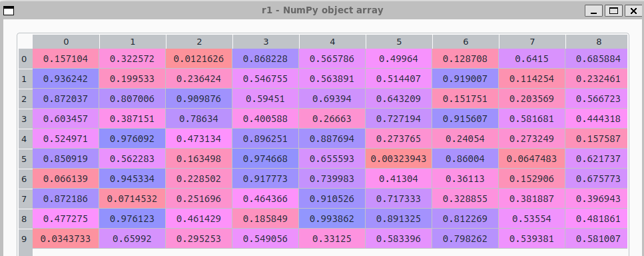This screenshot has height=256, width=644.
Task: Select column header 0
Action: [x=66, y=41]
